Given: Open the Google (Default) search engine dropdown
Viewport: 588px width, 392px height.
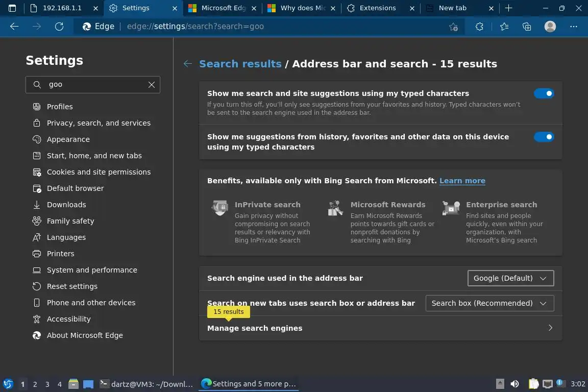Looking at the screenshot, I should click(510, 278).
